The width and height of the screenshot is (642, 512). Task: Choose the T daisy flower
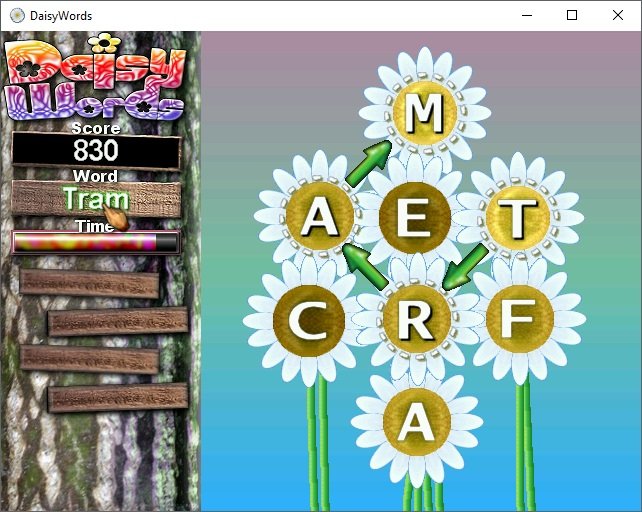tap(518, 217)
